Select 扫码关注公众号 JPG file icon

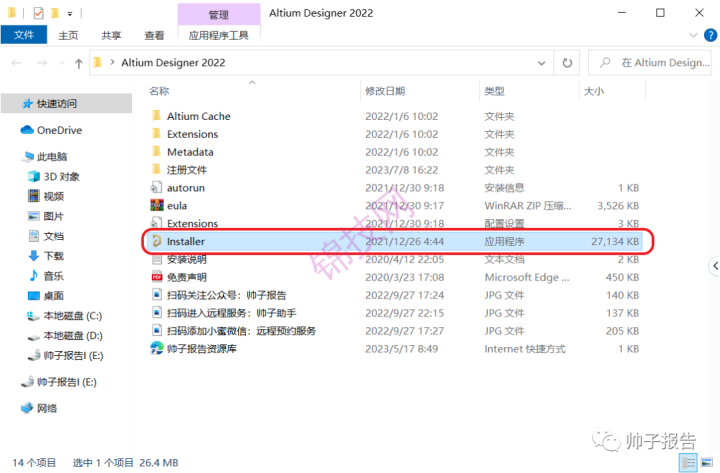coord(157,295)
